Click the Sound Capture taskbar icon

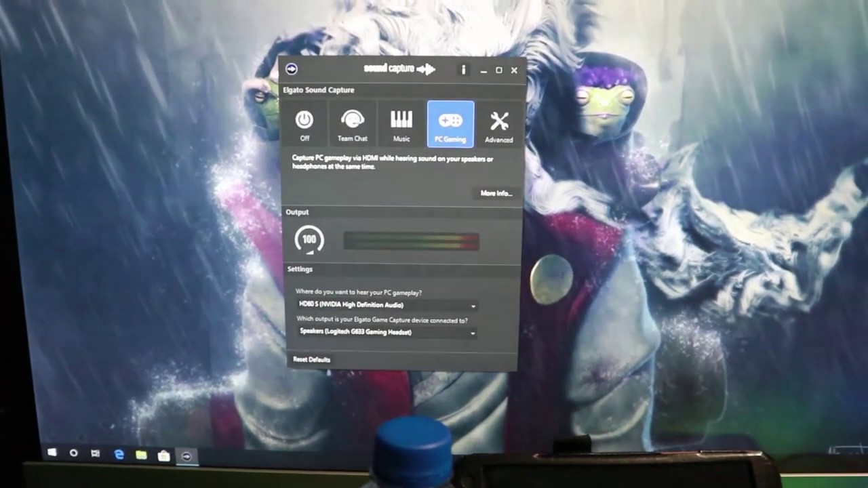[186, 457]
